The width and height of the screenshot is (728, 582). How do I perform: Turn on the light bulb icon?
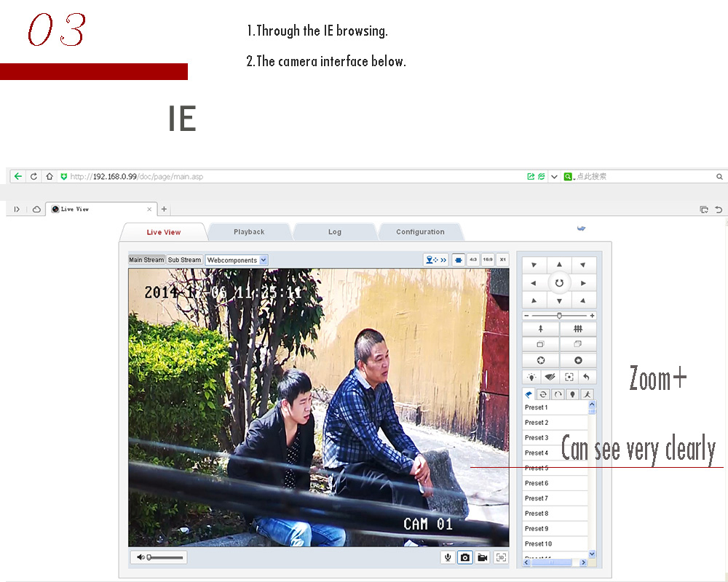(532, 377)
